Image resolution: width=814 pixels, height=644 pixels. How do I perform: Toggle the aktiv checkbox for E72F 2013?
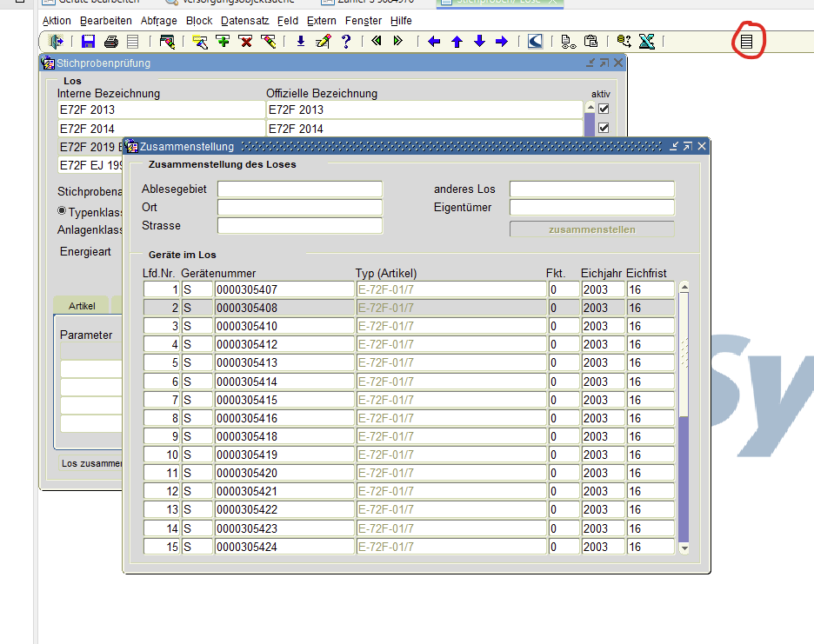(604, 110)
